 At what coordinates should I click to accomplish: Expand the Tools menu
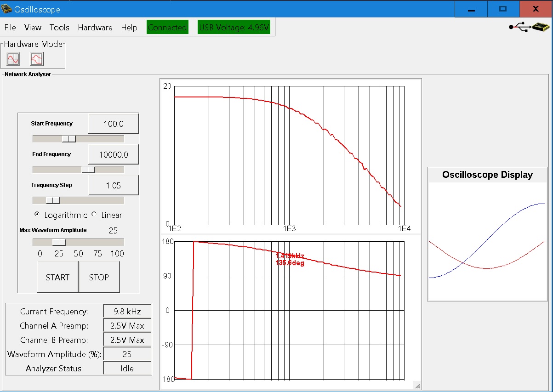click(59, 28)
